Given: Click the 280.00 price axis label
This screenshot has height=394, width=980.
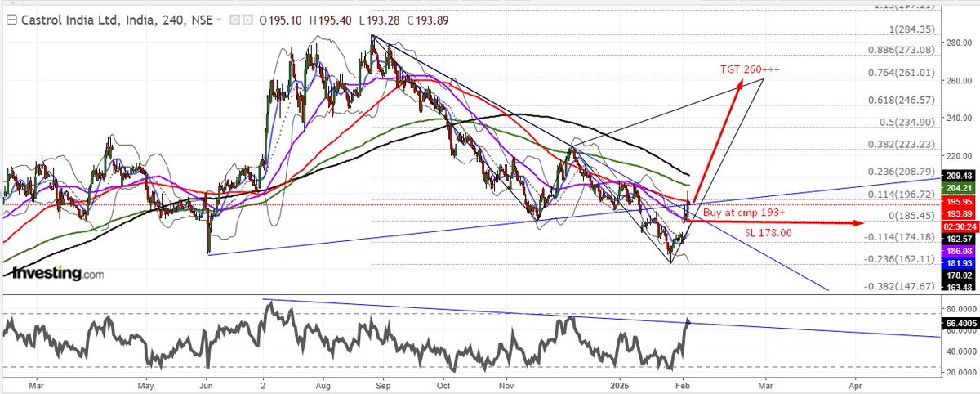Looking at the screenshot, I should [958, 43].
